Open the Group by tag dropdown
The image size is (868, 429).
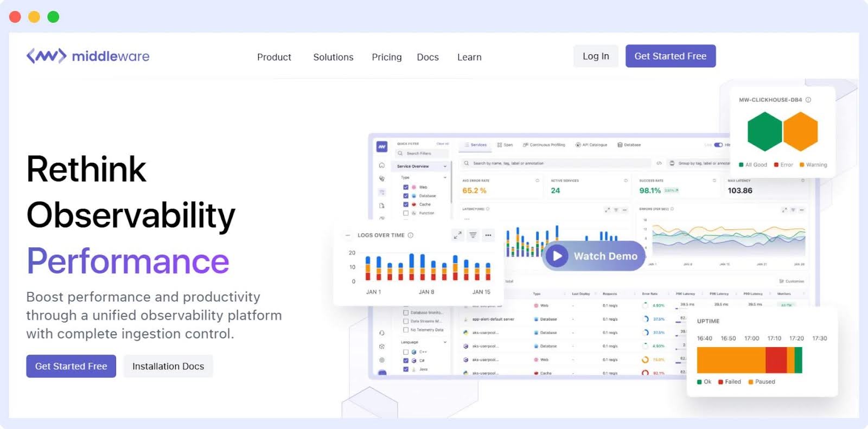(x=699, y=163)
